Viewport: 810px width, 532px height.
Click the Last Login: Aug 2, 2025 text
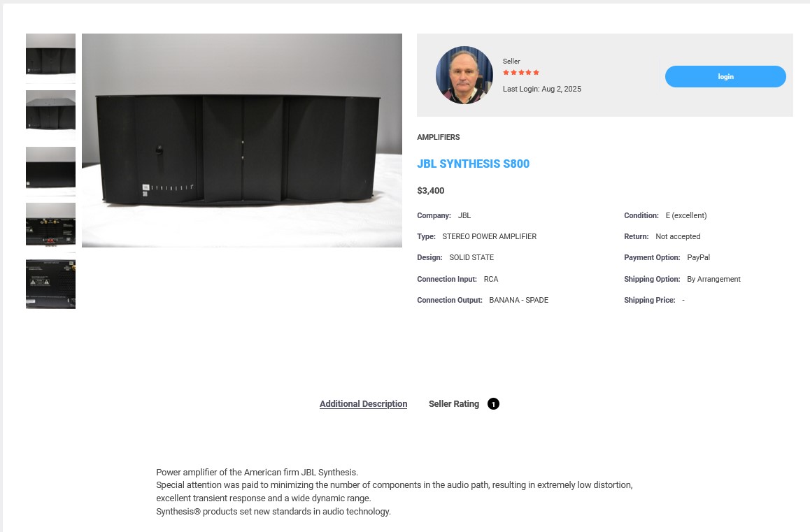542,89
